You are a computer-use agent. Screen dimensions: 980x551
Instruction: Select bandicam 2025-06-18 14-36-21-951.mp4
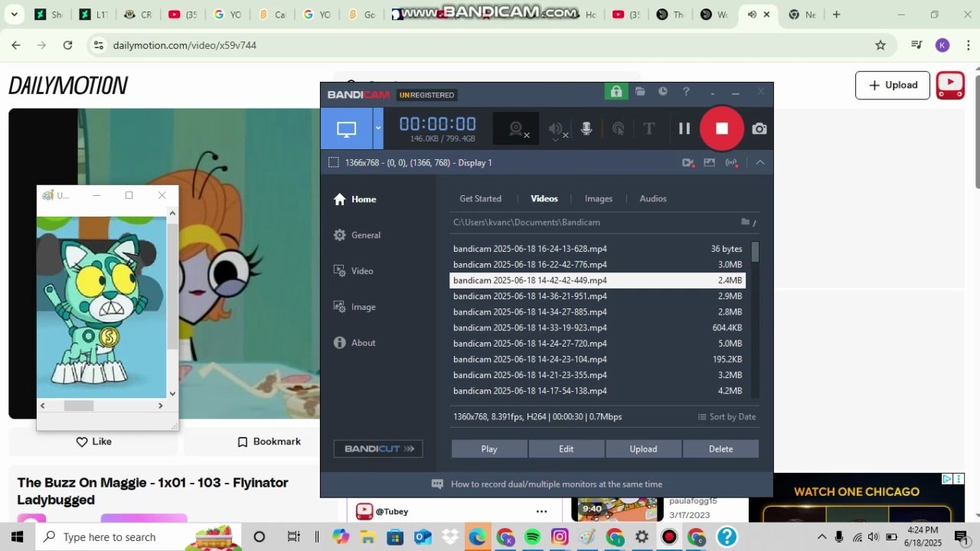597,296
